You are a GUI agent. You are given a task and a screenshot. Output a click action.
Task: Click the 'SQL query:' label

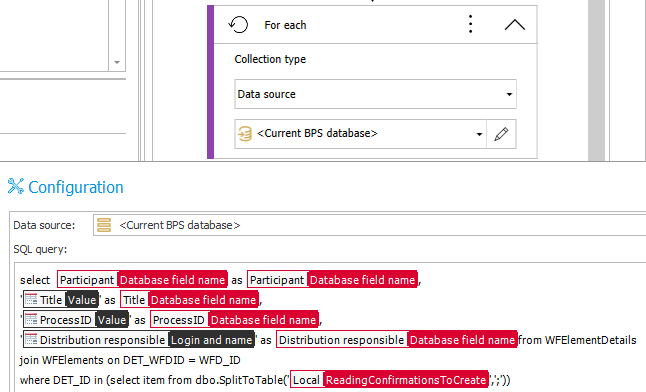(40, 249)
